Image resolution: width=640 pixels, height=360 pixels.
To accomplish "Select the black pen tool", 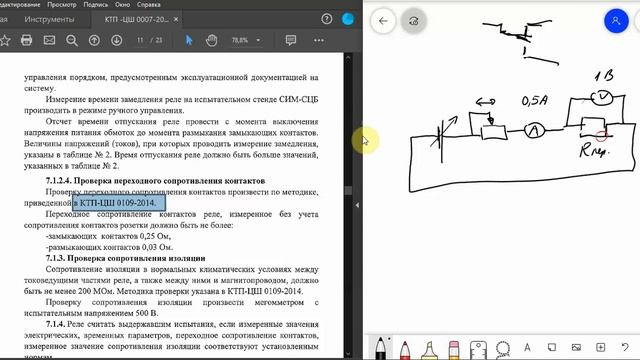I will (x=380, y=348).
